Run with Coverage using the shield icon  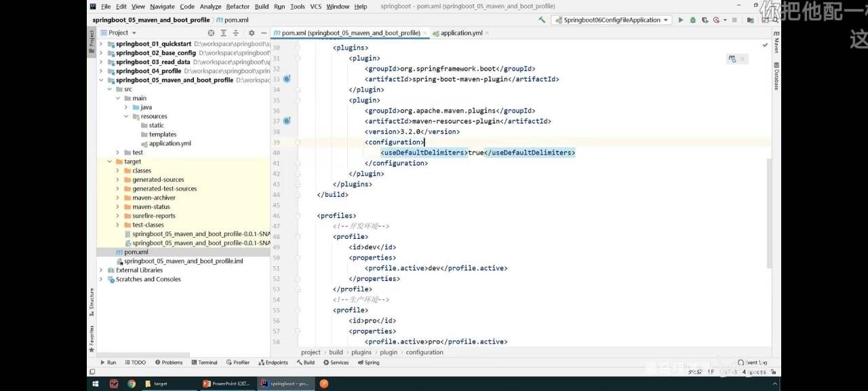click(705, 20)
